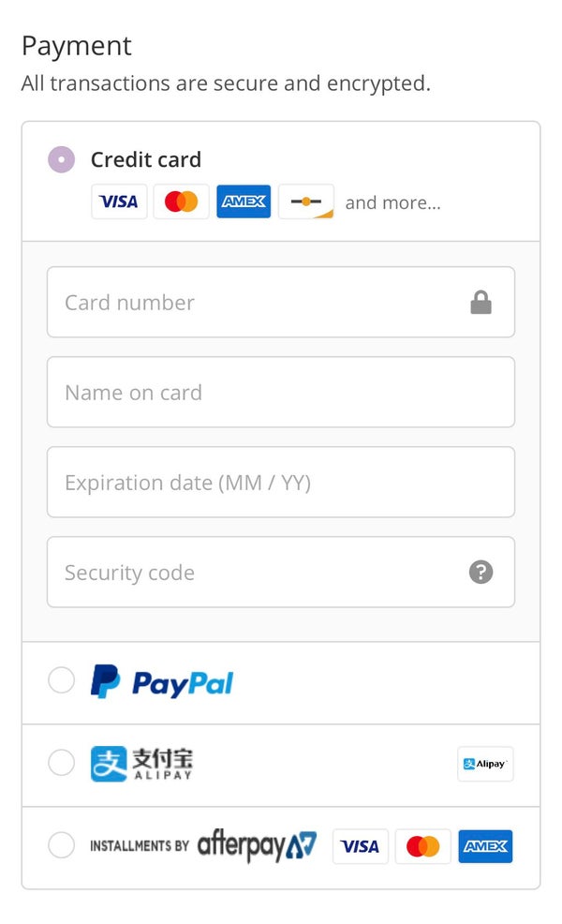Choose the Afterpay installments radio option
The width and height of the screenshot is (562, 924).
pos(61,845)
